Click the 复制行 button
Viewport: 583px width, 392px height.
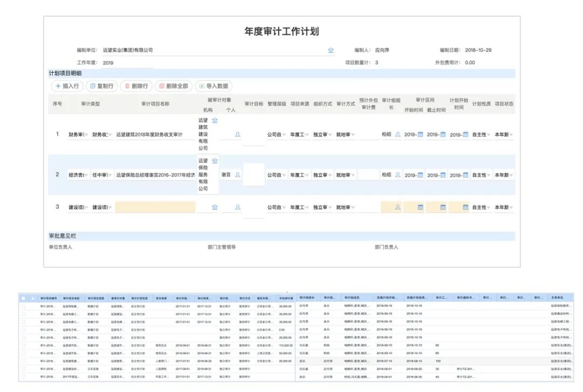[x=102, y=86]
